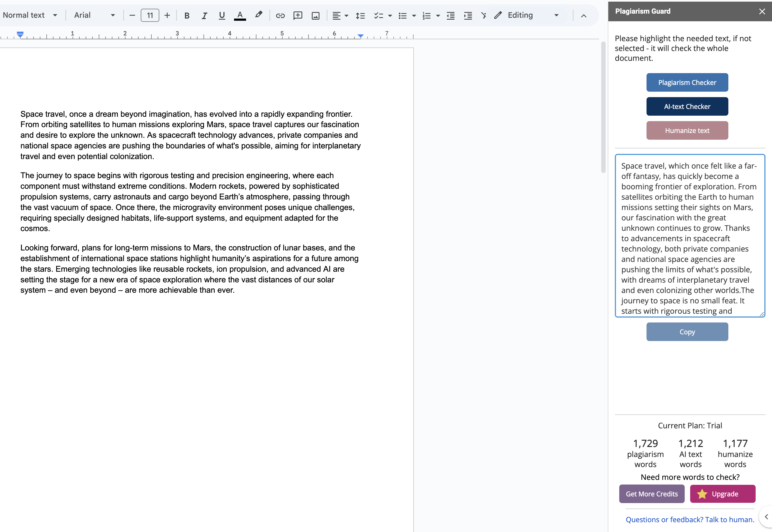Click the increase indent icon
The image size is (772, 532).
click(x=468, y=15)
